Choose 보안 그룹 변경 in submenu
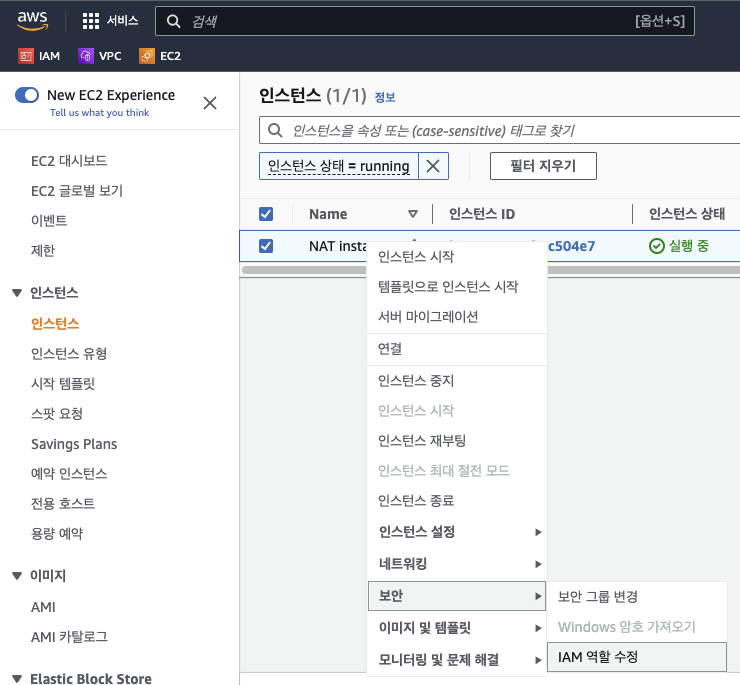This screenshot has width=740, height=685. pyautogui.click(x=636, y=597)
